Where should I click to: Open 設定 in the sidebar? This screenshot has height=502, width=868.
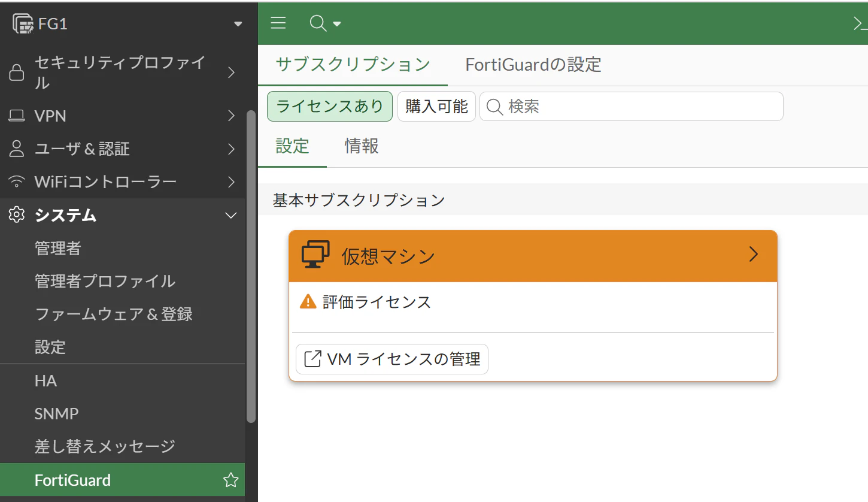(x=50, y=347)
